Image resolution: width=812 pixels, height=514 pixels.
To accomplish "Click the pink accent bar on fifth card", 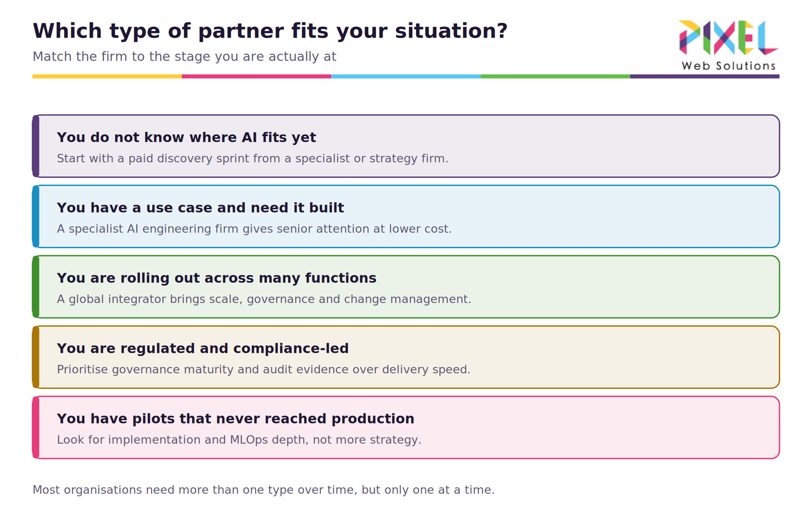I will coord(36,427).
